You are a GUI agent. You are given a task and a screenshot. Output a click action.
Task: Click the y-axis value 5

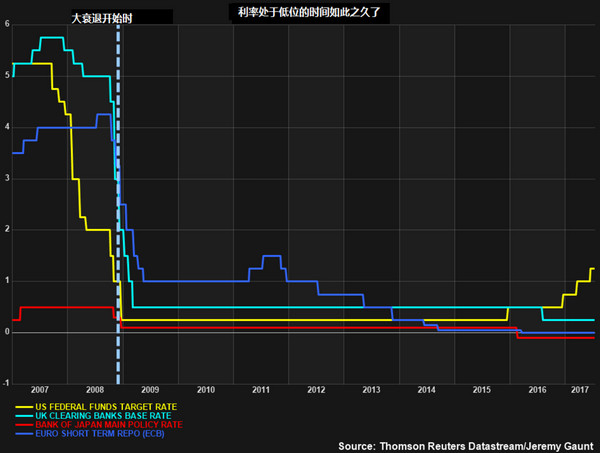tap(7, 75)
